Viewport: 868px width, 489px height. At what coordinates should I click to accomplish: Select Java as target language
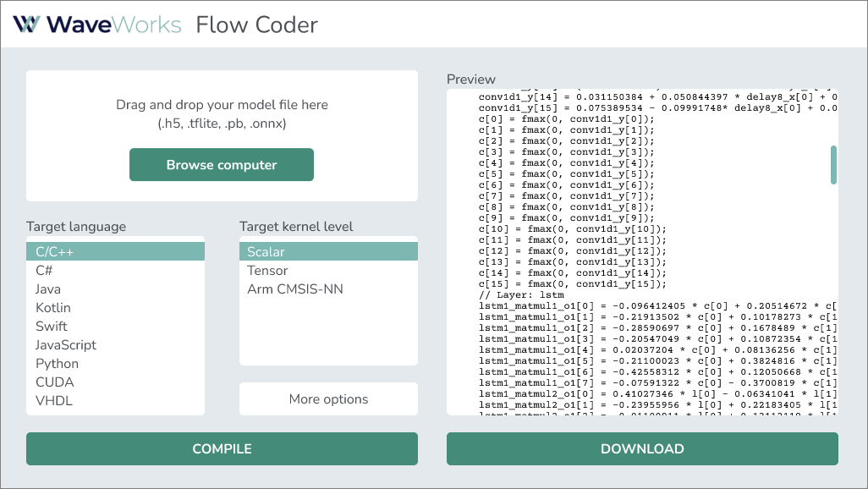pyautogui.click(x=115, y=289)
